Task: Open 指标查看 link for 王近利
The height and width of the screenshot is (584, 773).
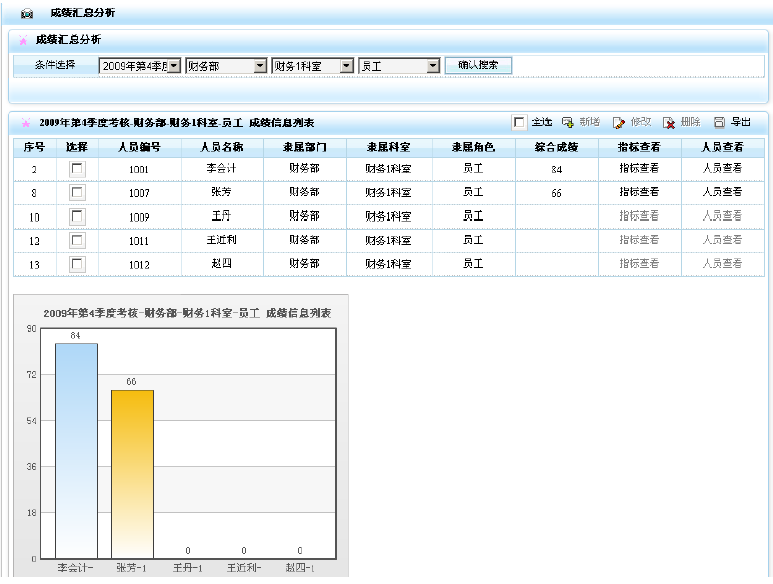Action: [639, 240]
